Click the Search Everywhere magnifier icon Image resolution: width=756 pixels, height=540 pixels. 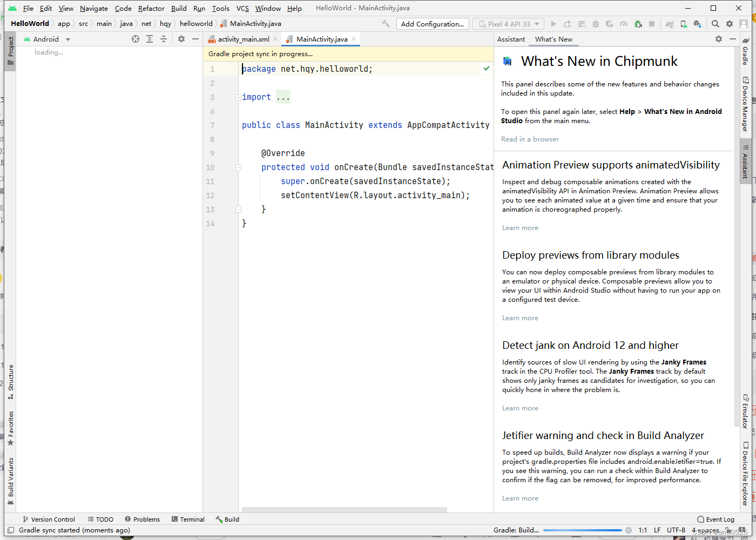715,24
